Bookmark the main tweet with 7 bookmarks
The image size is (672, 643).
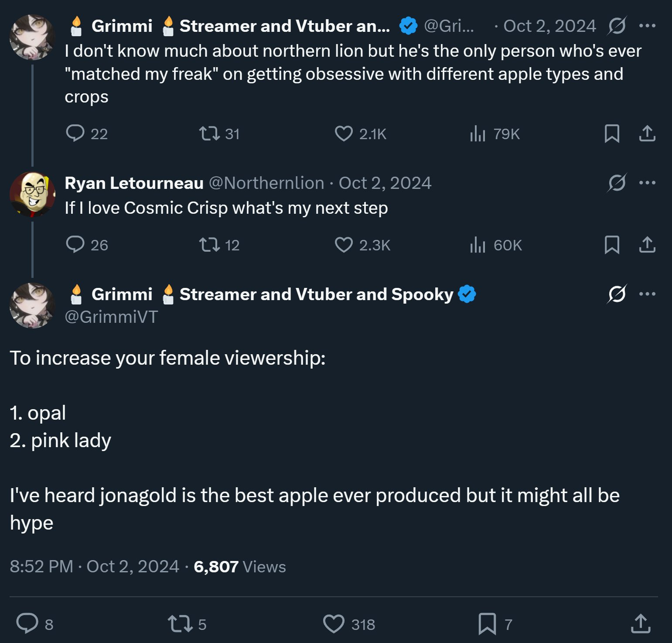(487, 623)
